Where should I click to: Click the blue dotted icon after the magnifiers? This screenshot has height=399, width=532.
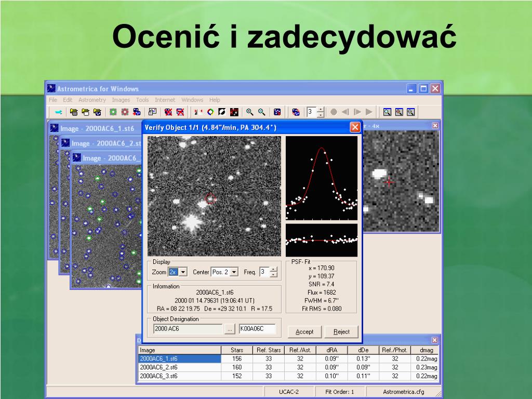point(277,112)
